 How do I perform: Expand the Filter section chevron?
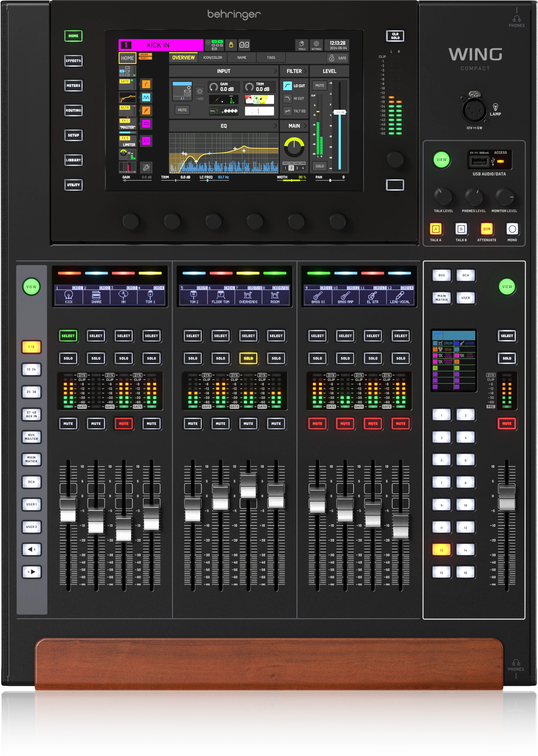pos(305,71)
